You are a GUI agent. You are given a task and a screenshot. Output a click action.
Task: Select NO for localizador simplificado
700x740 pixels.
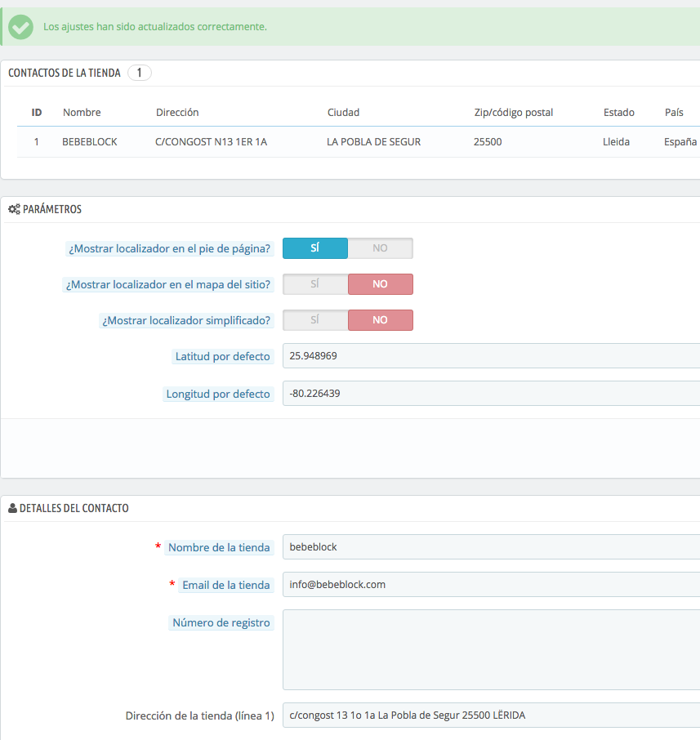tap(381, 320)
